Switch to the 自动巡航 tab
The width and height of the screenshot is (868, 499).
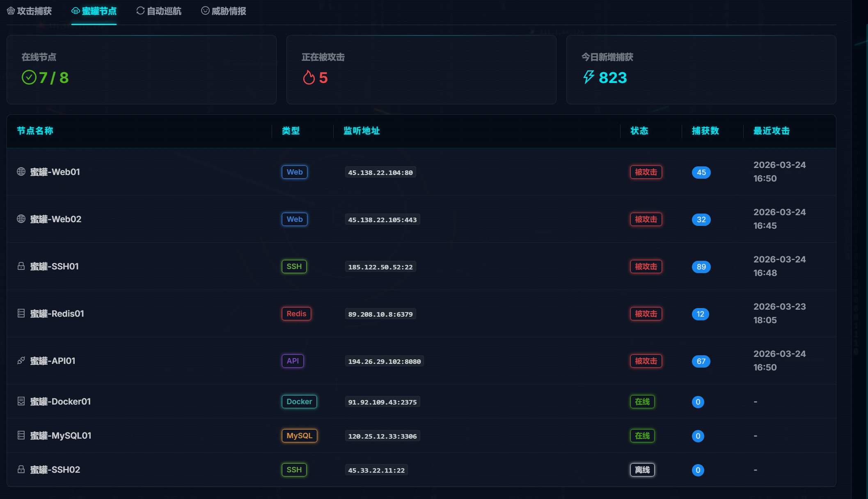[159, 11]
